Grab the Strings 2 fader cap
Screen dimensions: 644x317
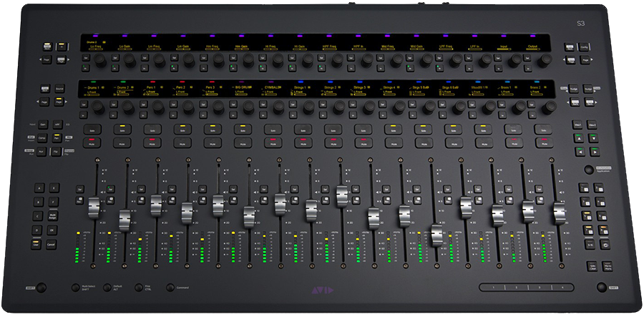pyautogui.click(x=342, y=196)
